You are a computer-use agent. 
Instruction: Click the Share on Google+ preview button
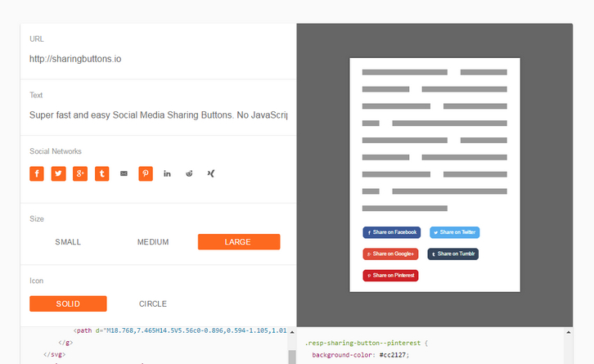click(x=390, y=254)
